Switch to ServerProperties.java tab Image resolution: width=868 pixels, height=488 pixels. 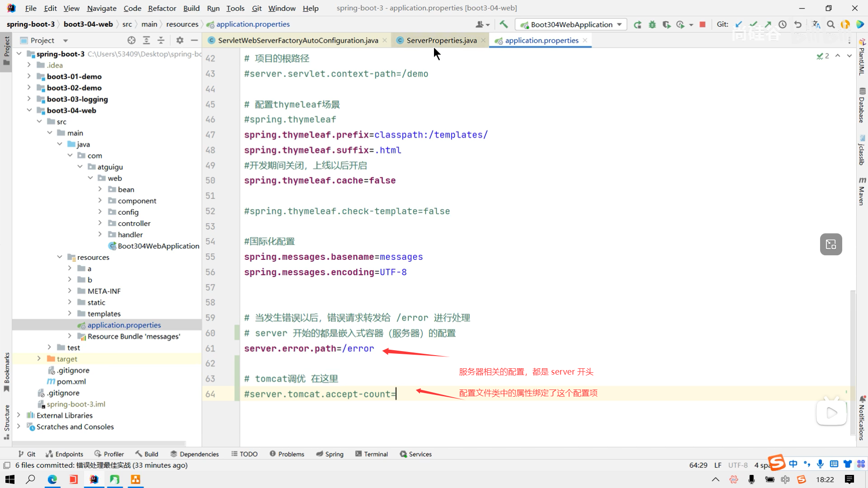[x=441, y=40]
